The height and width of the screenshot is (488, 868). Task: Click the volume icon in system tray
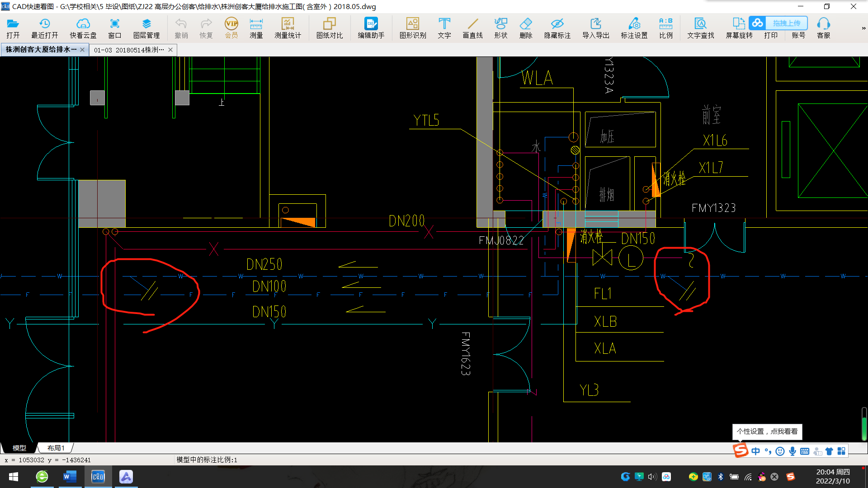click(x=651, y=477)
